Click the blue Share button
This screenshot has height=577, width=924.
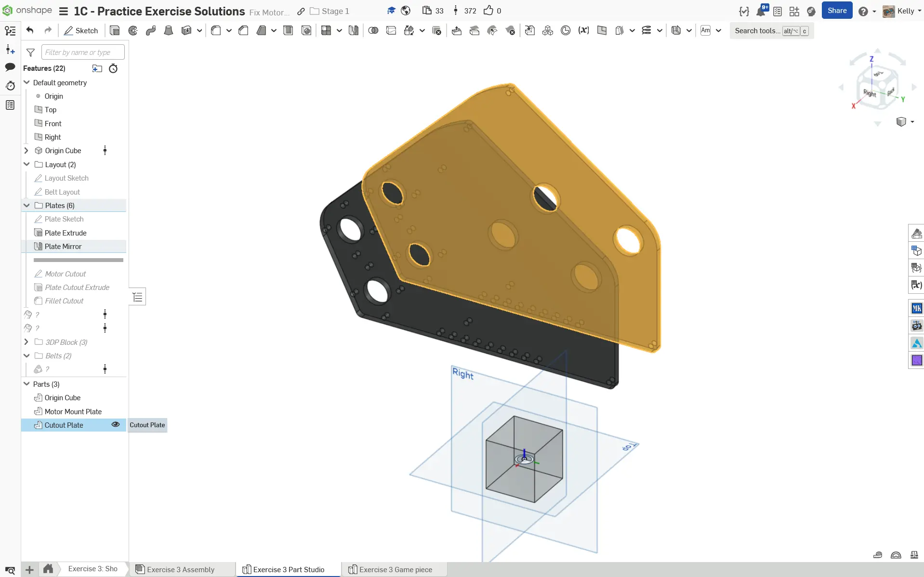(x=837, y=11)
